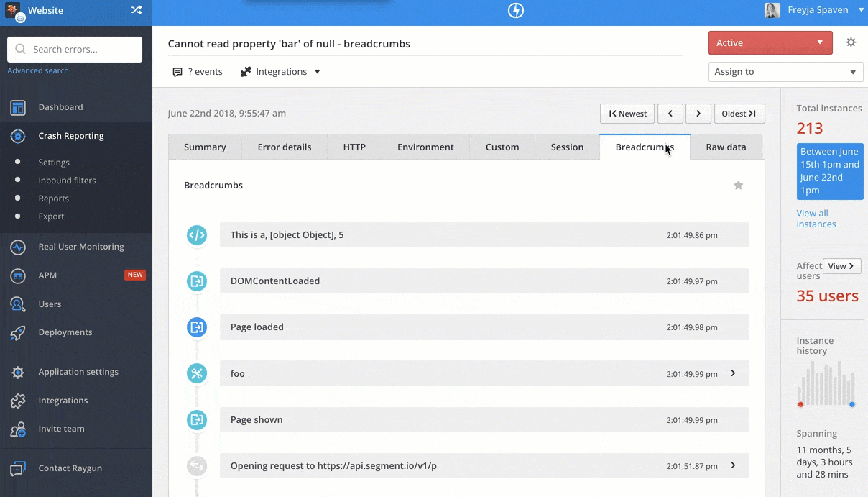Screen dimensions: 868x497
Task: Click the date range Between June 15th box
Action: pyautogui.click(x=830, y=171)
